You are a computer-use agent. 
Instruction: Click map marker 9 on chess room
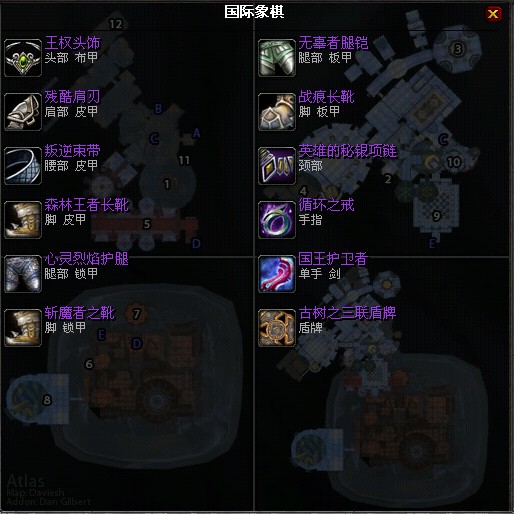pos(436,216)
